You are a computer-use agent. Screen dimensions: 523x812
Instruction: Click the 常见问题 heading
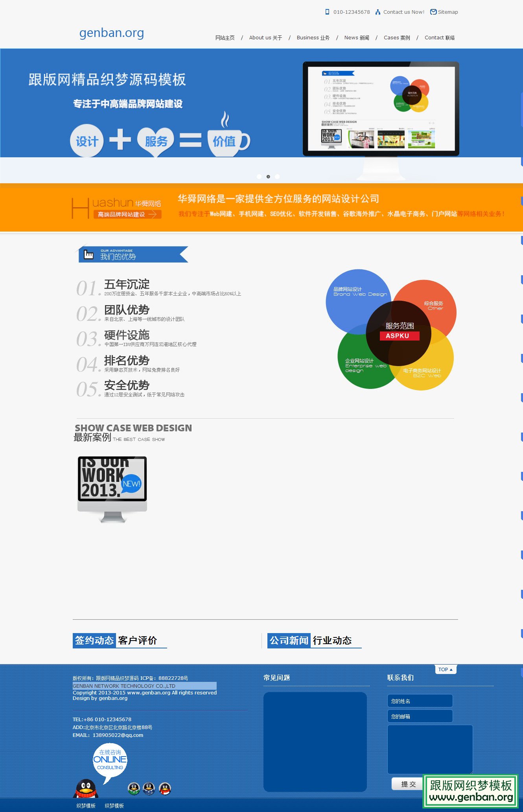[x=277, y=678]
